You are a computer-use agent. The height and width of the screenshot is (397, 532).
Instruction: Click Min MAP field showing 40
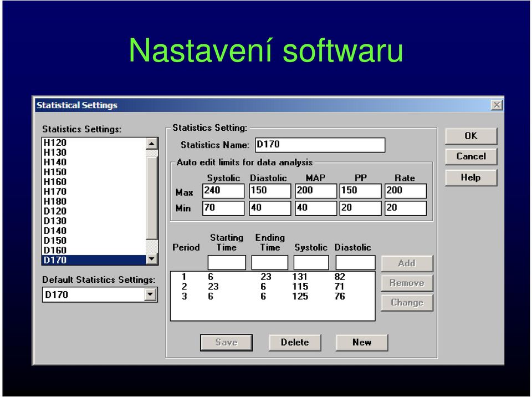316,208
